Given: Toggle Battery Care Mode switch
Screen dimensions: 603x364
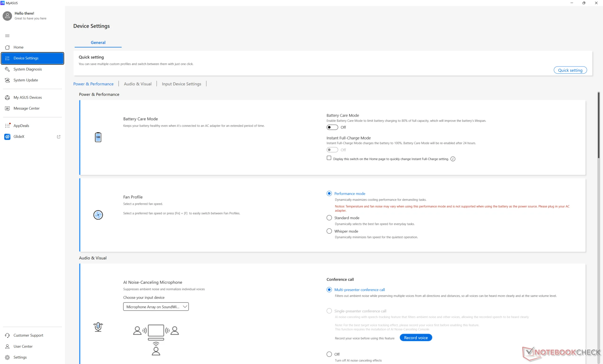Looking at the screenshot, I should [332, 127].
